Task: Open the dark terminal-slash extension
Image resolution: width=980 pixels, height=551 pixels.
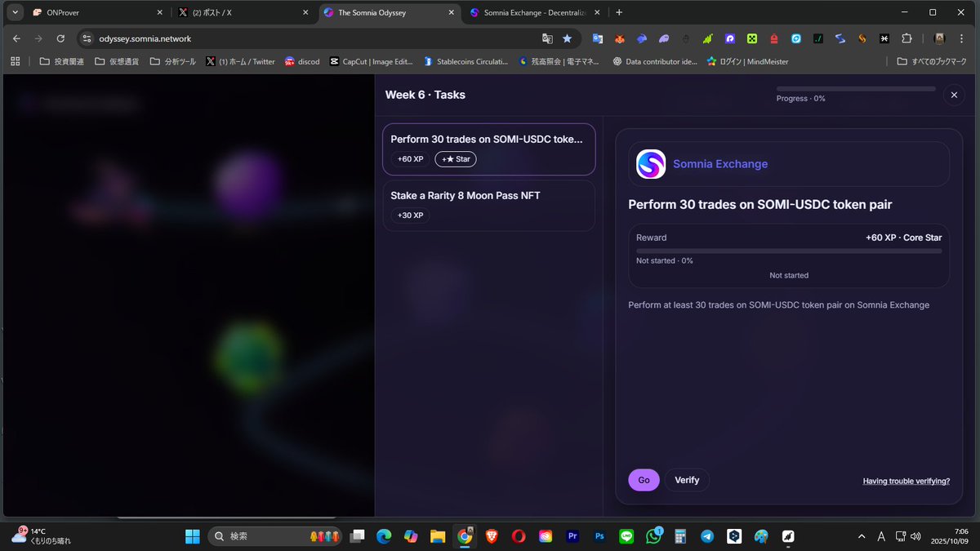Action: click(x=818, y=38)
